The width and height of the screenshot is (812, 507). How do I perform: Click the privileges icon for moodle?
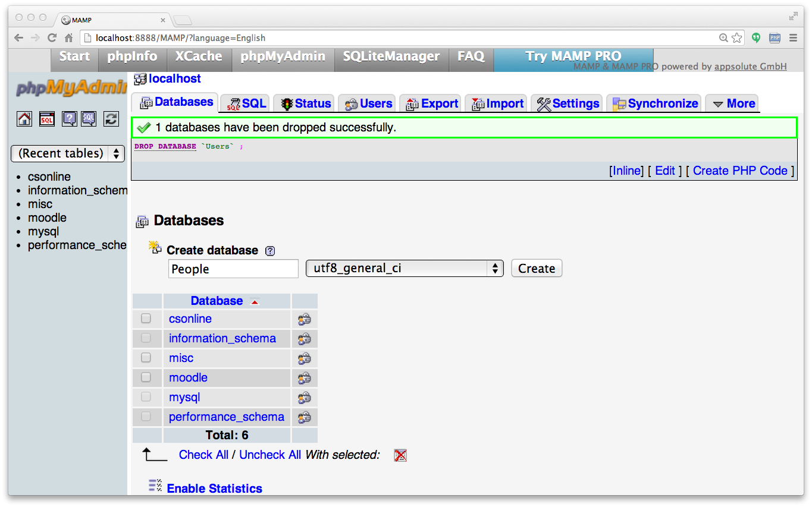pyautogui.click(x=305, y=378)
